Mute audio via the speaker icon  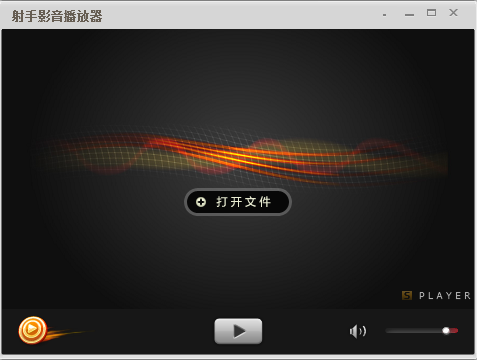click(358, 331)
